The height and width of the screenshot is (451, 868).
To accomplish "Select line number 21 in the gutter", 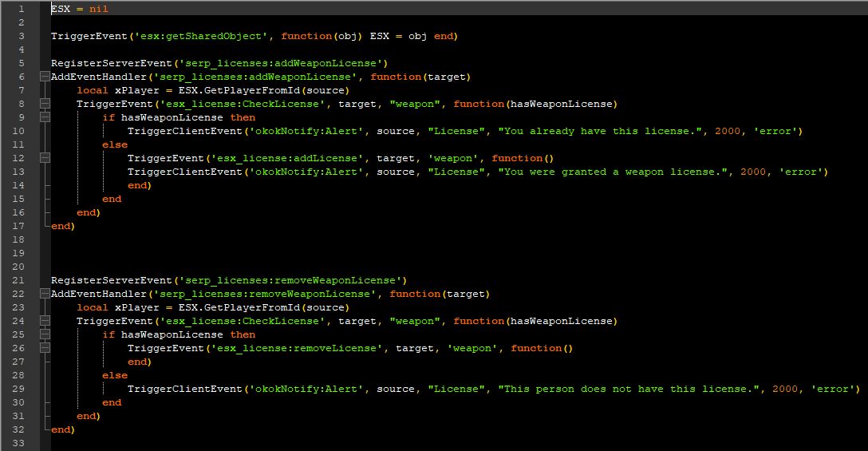I will 18,280.
